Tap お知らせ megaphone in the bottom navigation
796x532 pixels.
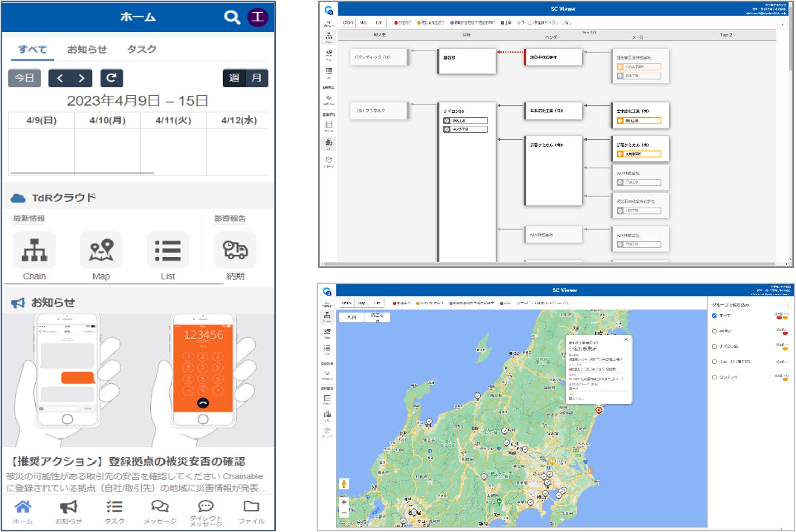[68, 512]
